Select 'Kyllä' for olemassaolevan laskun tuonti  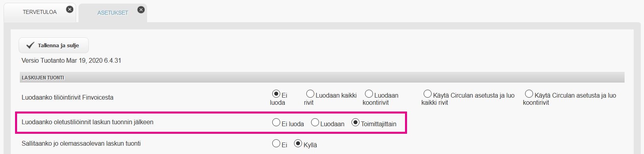(x=298, y=144)
